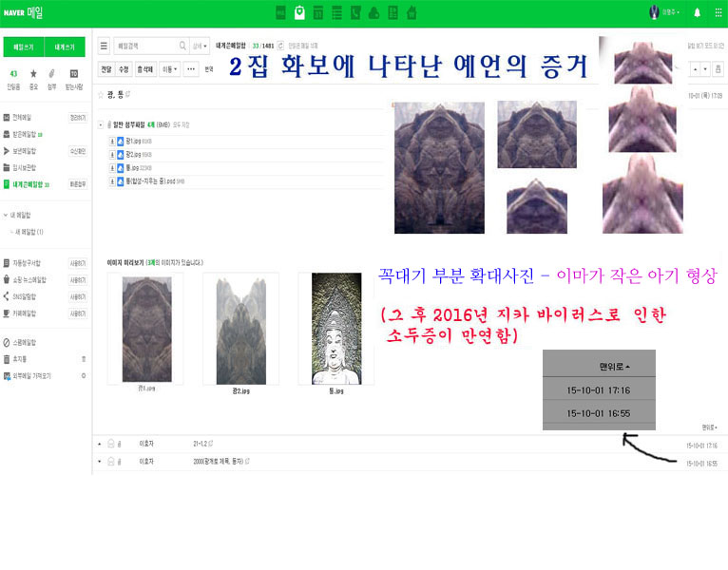The height and width of the screenshot is (570, 728).
Task: Open the 상세 detailed search dropdown
Action: [200, 46]
